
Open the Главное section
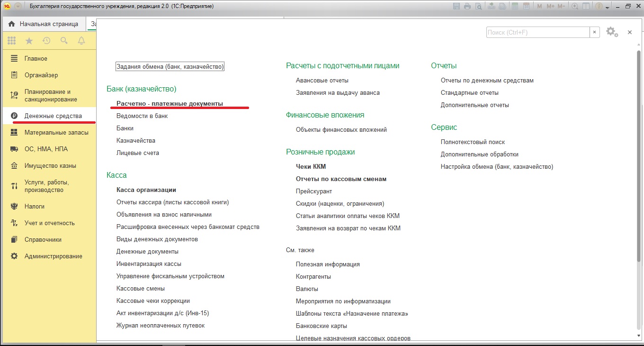coord(49,59)
